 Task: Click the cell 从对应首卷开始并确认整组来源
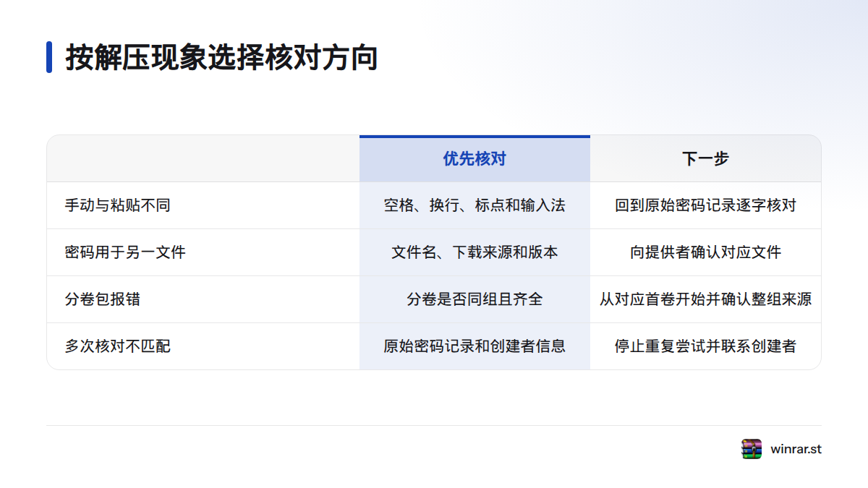tap(706, 299)
